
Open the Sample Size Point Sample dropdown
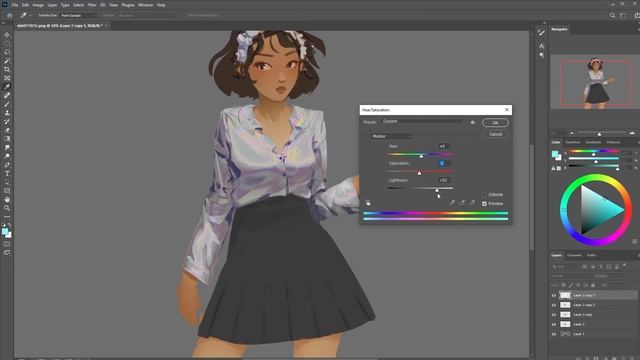tap(78, 16)
